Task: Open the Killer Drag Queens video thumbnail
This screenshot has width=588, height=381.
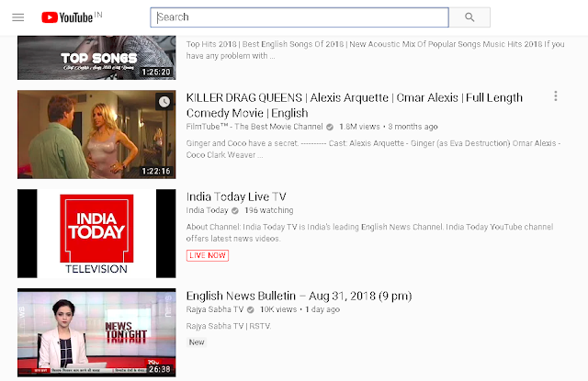Action: click(96, 134)
